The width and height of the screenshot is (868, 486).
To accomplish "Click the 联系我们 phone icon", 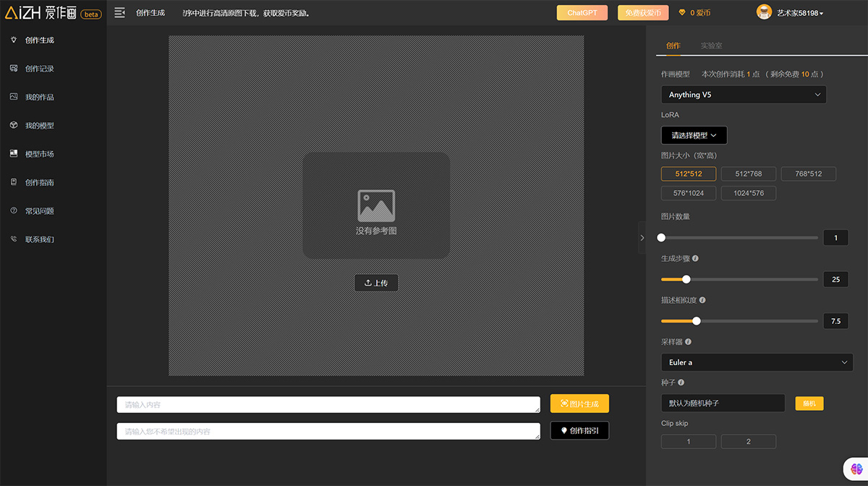I will [x=13, y=239].
